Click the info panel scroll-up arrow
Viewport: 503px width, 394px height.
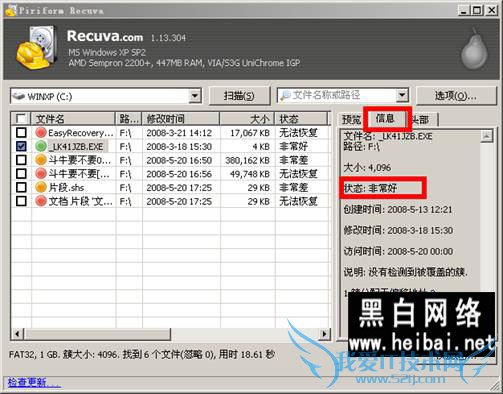tap(487, 136)
